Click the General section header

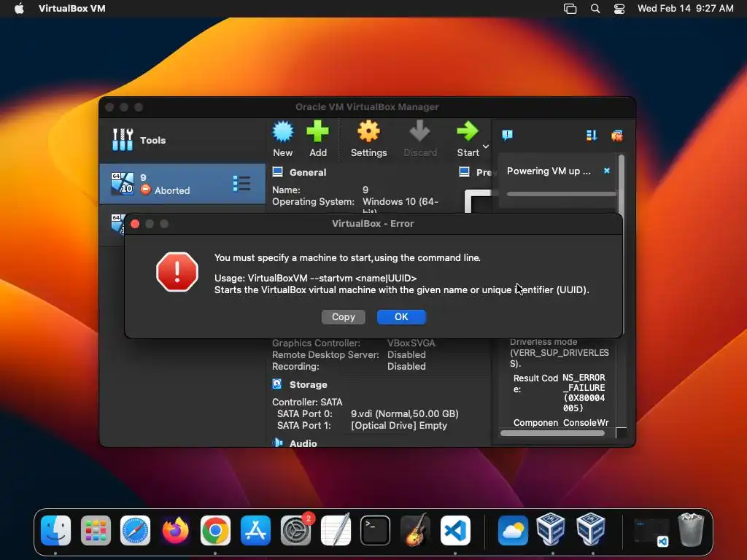coord(308,172)
